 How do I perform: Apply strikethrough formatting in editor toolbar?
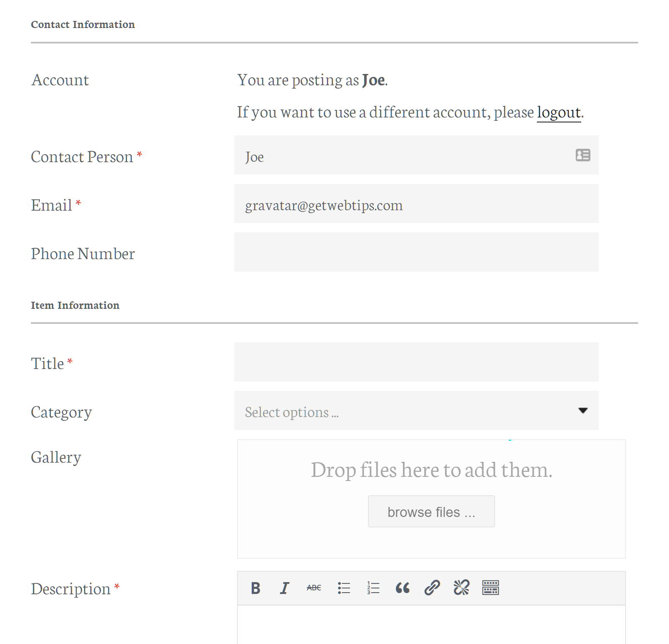tap(314, 588)
